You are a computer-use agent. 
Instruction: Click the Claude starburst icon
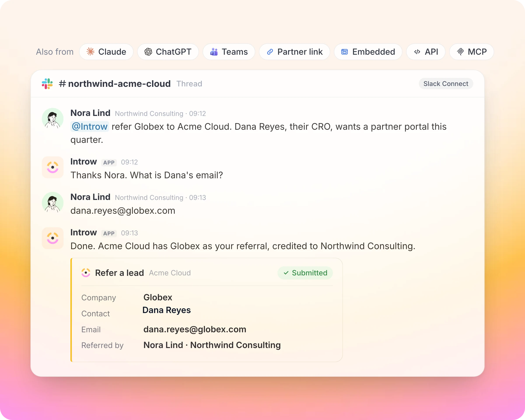(90, 52)
